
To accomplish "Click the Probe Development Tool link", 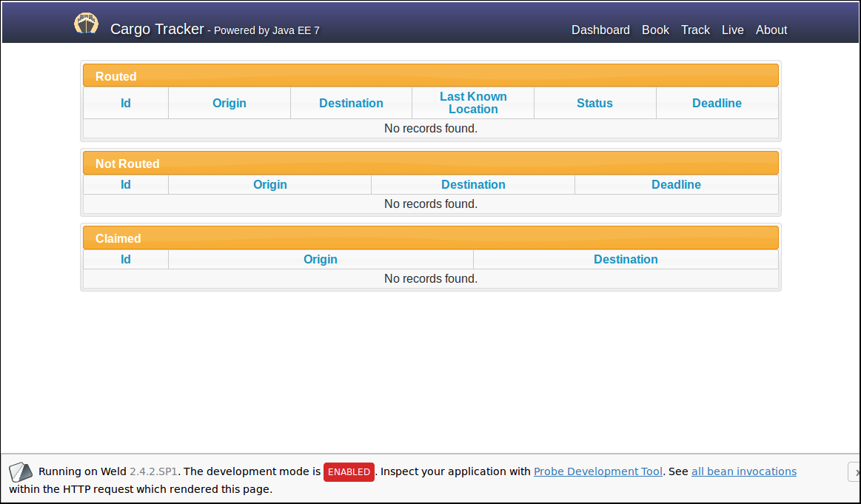I will click(597, 471).
